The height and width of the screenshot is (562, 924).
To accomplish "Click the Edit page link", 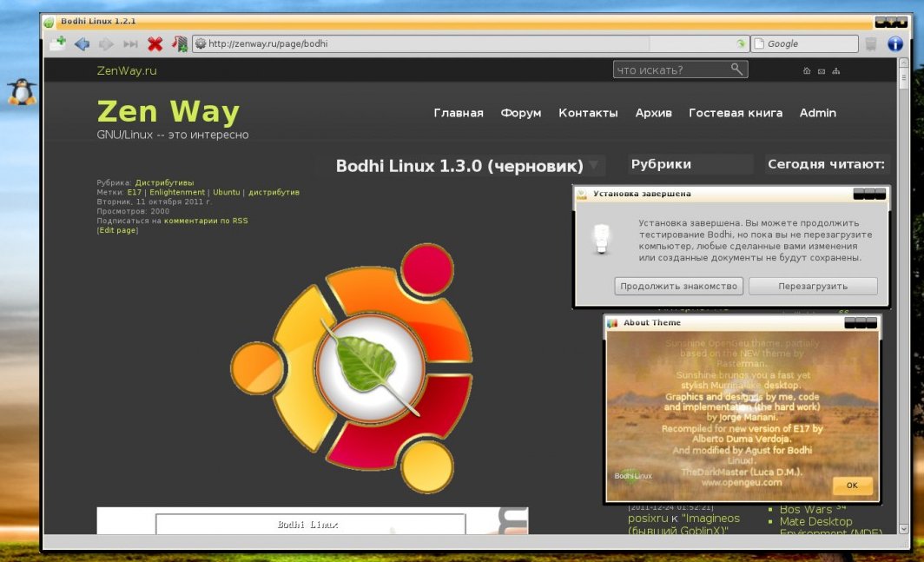I will point(117,230).
